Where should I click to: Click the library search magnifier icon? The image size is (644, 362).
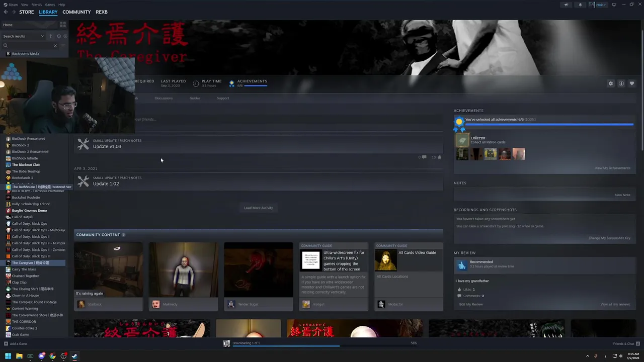click(x=6, y=46)
